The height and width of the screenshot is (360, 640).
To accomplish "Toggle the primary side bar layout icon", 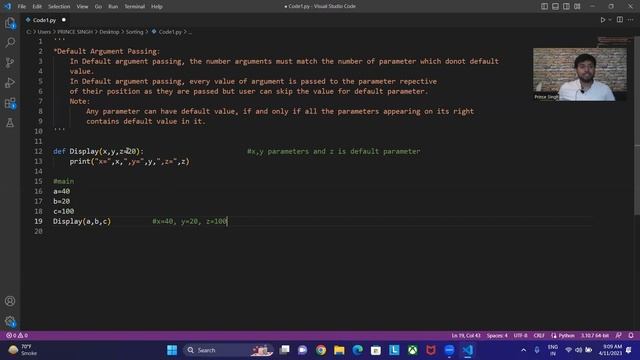I will point(544,7).
